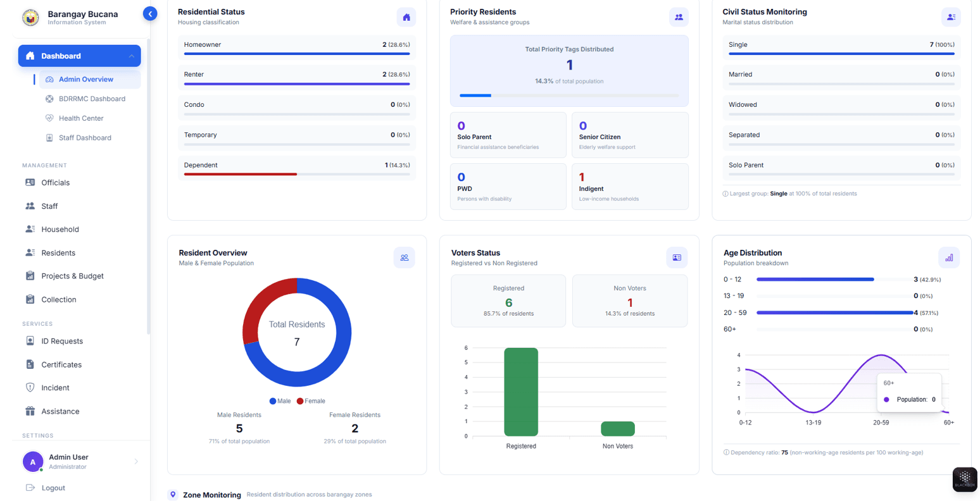Collapse sidebar with the blue arrow button

pos(150,13)
